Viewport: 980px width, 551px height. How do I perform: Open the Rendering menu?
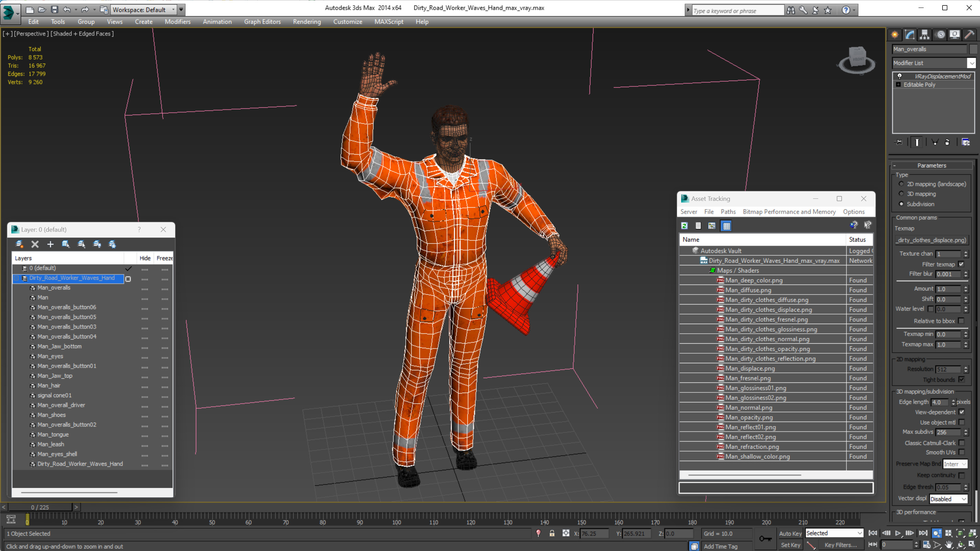pyautogui.click(x=307, y=22)
